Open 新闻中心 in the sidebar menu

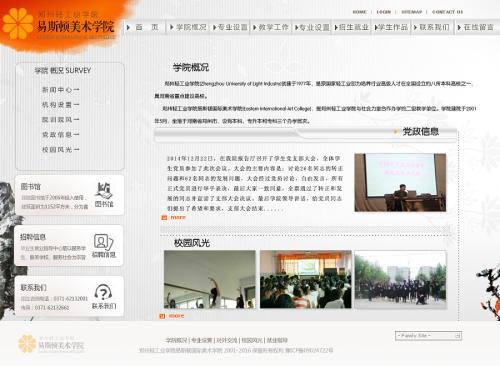click(x=60, y=90)
